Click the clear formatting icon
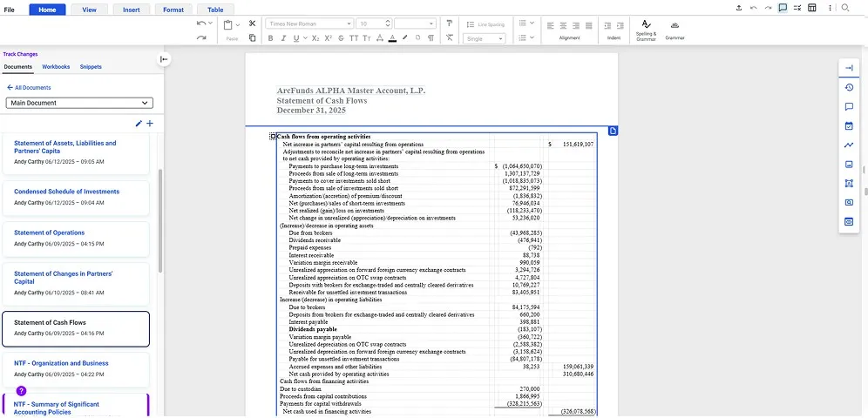Screen dimensions: 868x418 pos(450,38)
